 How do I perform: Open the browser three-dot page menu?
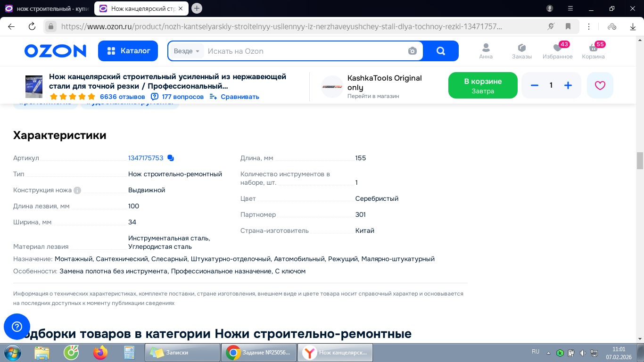click(x=589, y=26)
